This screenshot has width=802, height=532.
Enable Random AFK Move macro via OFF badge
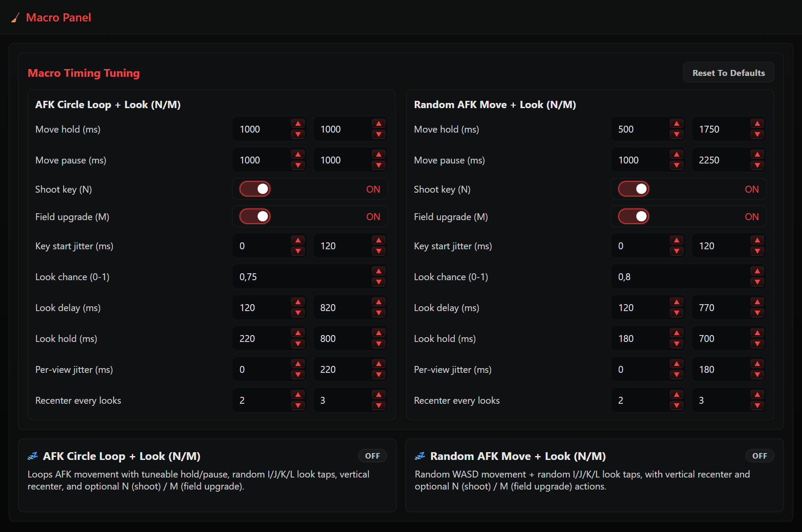(x=759, y=456)
